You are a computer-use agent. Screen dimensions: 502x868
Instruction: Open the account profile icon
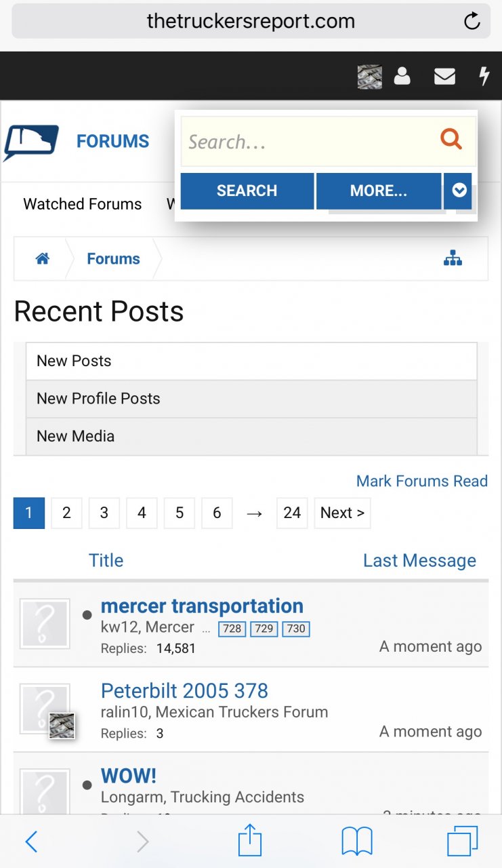(402, 76)
